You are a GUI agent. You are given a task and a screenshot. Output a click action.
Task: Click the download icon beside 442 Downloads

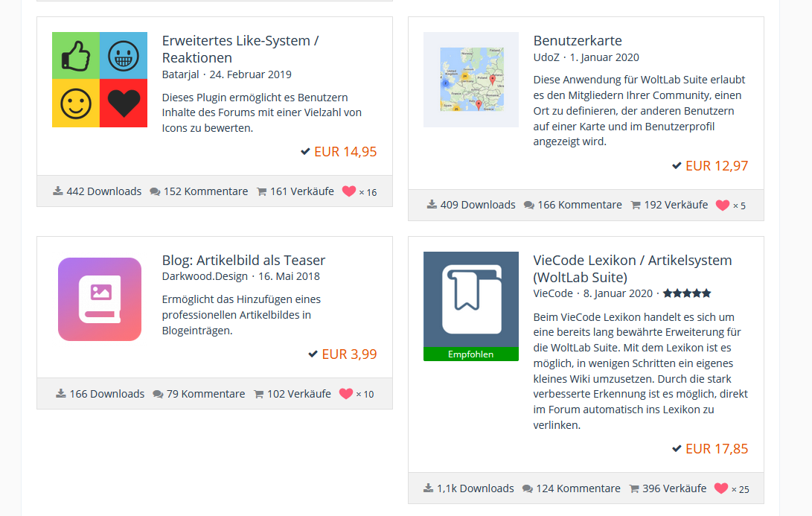58,191
